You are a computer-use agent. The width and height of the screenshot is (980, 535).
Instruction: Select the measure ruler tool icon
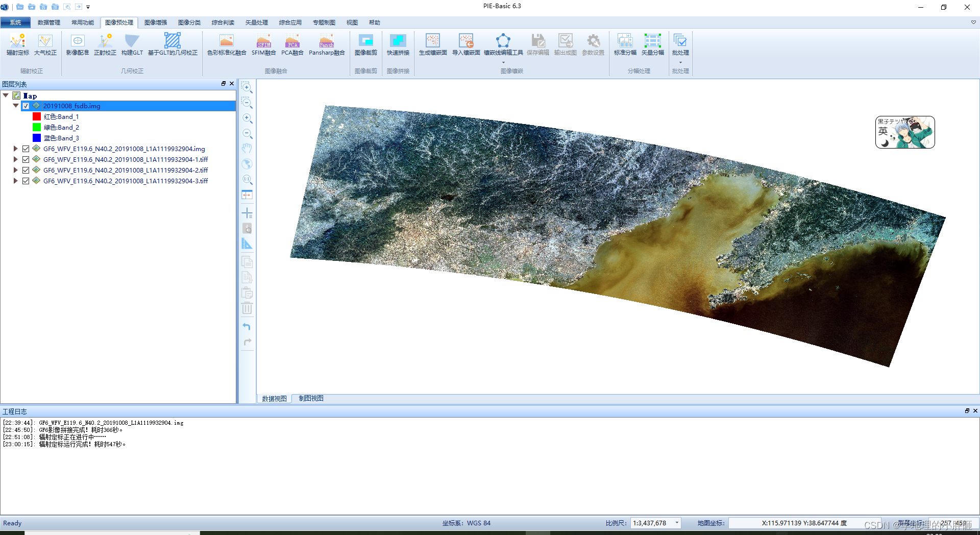[247, 244]
